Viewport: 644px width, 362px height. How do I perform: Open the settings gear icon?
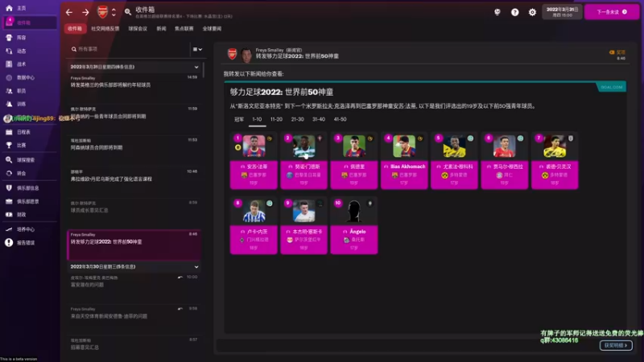point(532,12)
